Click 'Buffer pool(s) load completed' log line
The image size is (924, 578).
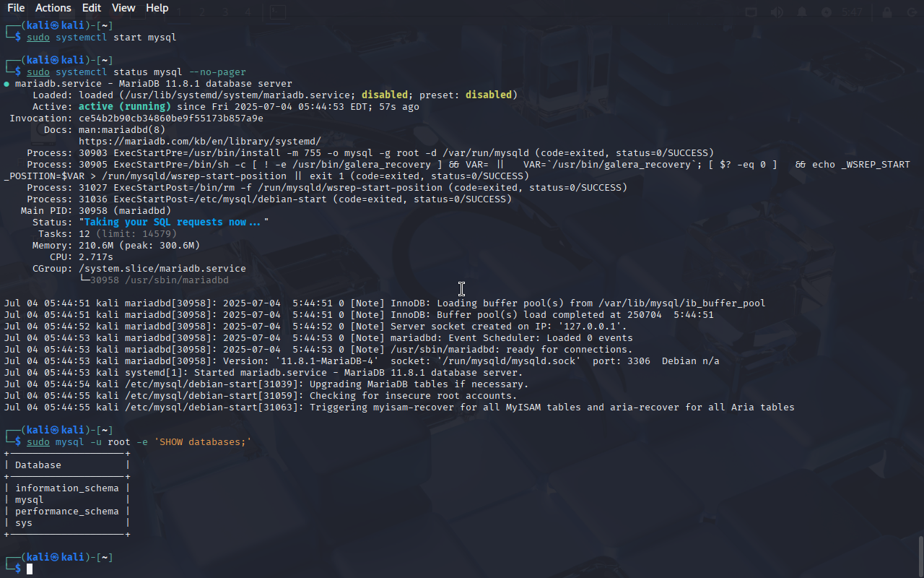359,315
